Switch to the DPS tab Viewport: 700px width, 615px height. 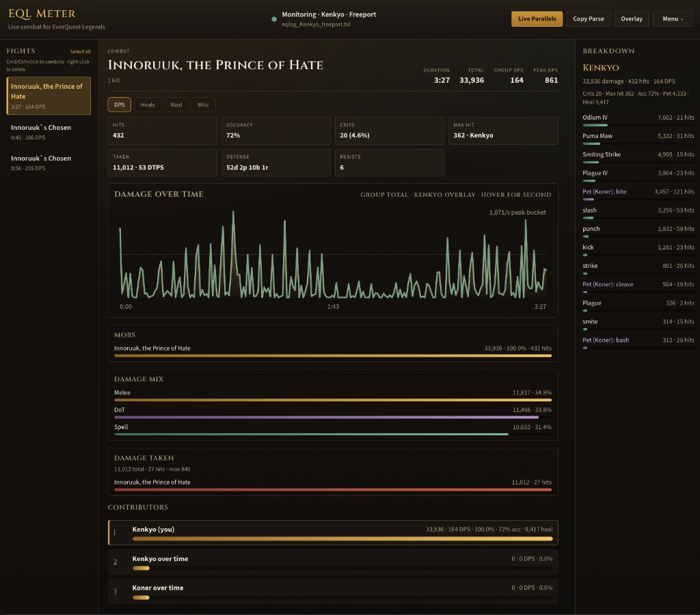(x=119, y=105)
